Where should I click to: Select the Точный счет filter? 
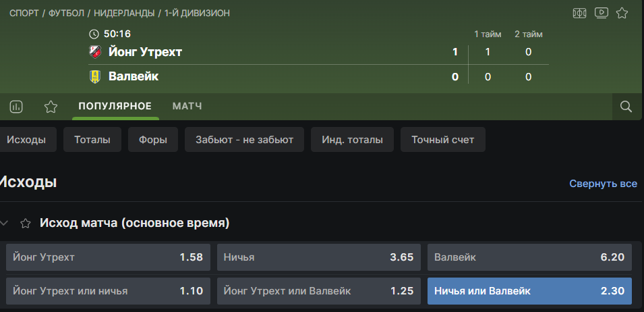442,140
